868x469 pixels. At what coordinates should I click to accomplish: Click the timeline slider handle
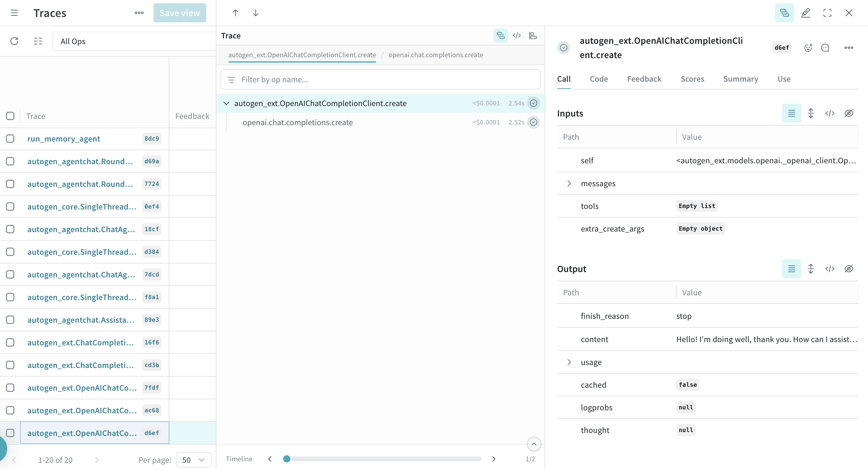tap(287, 459)
